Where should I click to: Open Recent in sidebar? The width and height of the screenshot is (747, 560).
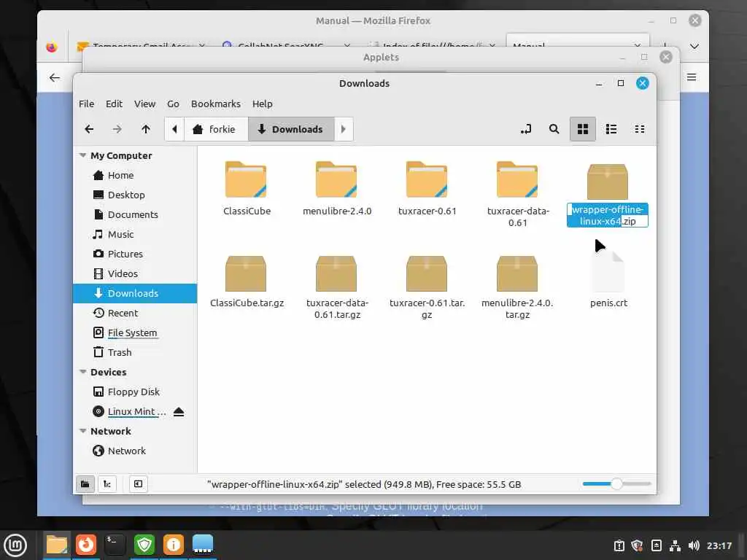[x=135, y=313]
